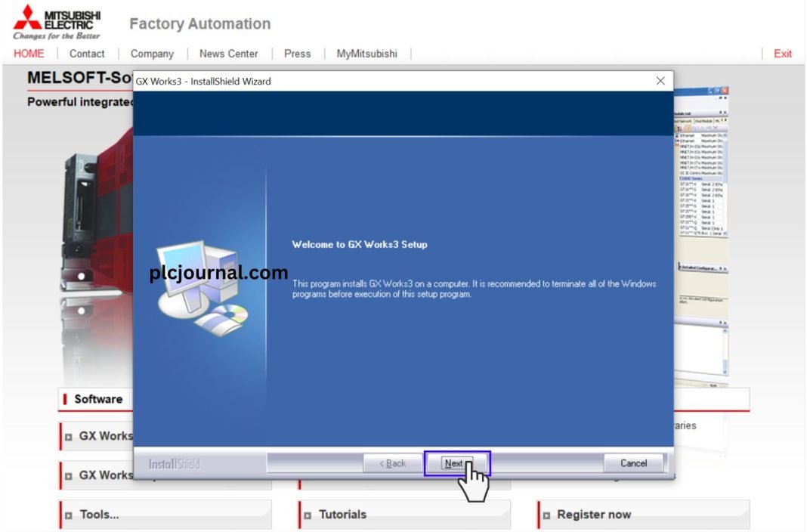Viewport: 807px width, 532px height.
Task: Open the Exit link at top right
Action: click(x=782, y=54)
